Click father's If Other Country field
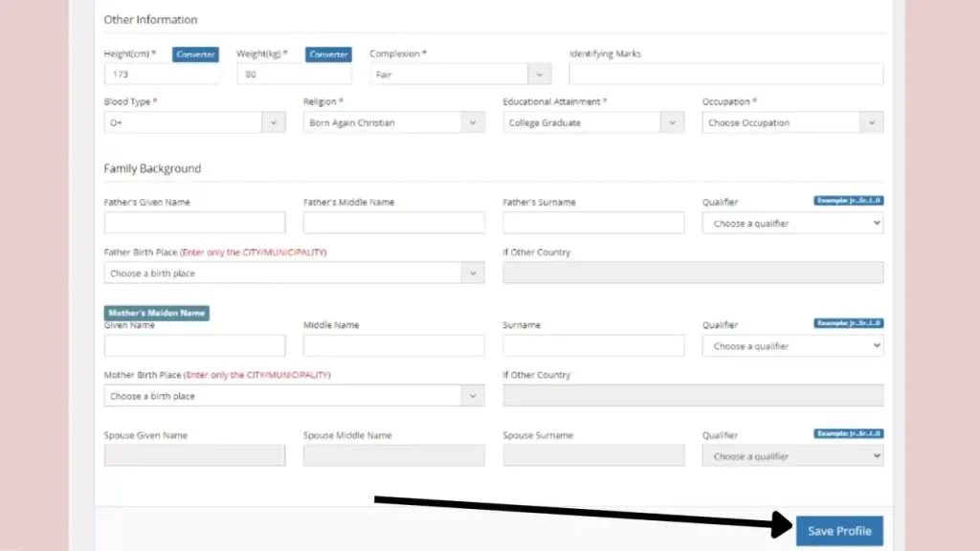The height and width of the screenshot is (551, 980). [x=693, y=273]
